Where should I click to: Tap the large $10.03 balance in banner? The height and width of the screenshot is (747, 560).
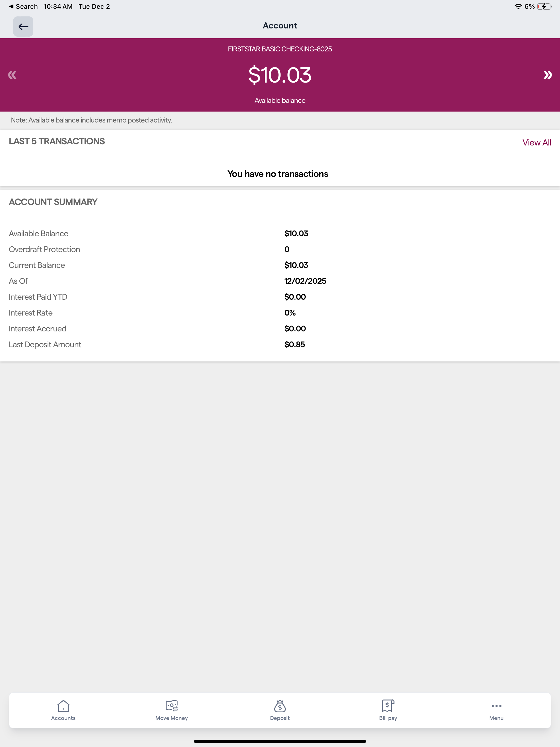280,75
